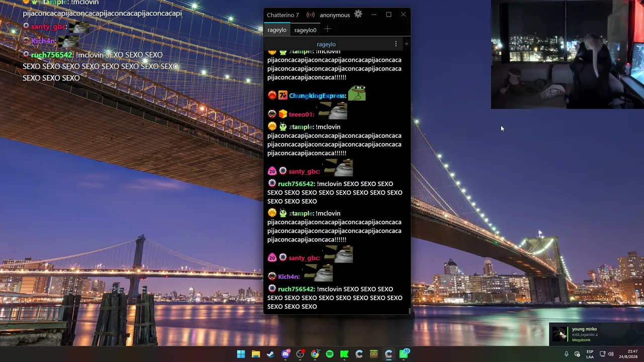Viewport: 644px width, 362px height.
Task: Click the microphone icon in the system tray
Action: click(x=567, y=354)
